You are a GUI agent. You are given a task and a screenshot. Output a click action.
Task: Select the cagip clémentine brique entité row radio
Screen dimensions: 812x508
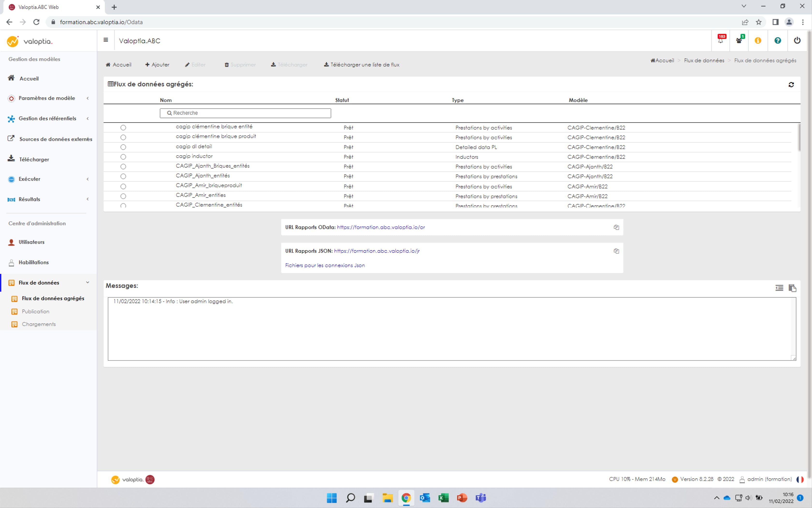coord(123,128)
